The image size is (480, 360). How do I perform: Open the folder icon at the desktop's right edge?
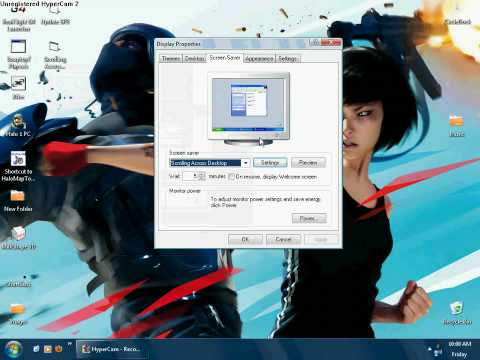[456, 125]
